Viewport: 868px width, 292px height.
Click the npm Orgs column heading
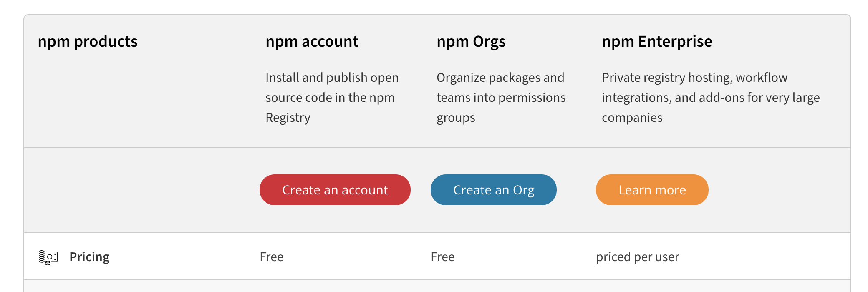click(471, 42)
